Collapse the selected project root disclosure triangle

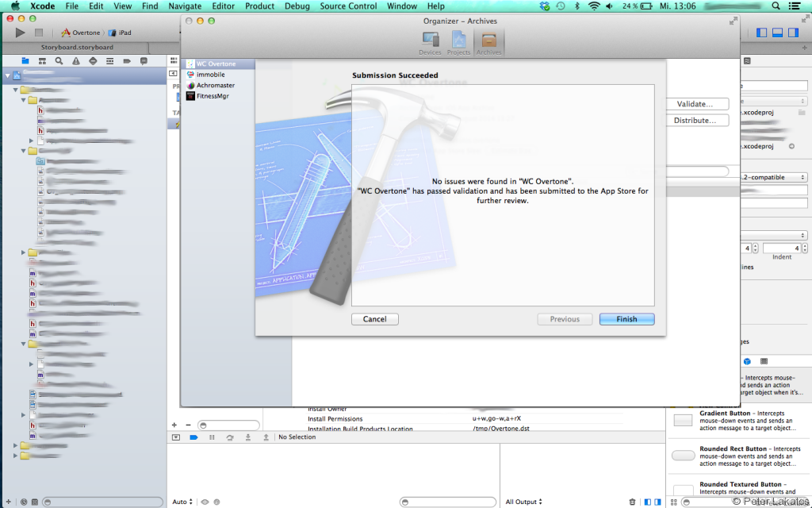[x=7, y=76]
